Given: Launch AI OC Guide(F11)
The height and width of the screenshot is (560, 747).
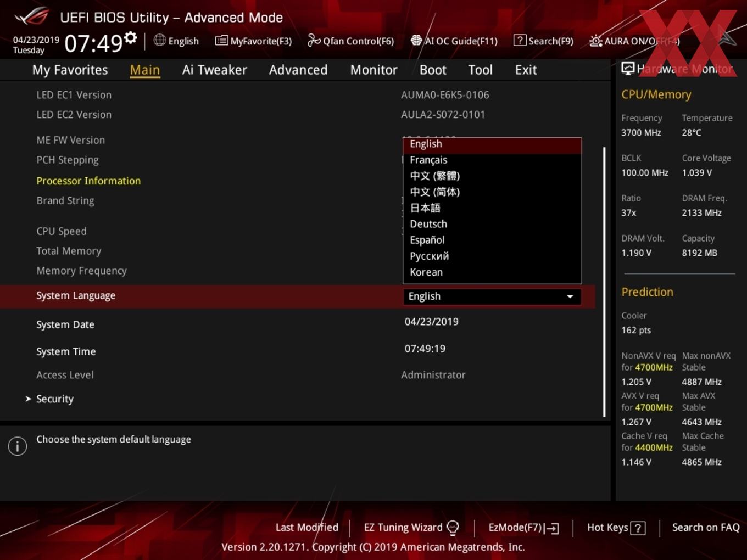Looking at the screenshot, I should 454,41.
